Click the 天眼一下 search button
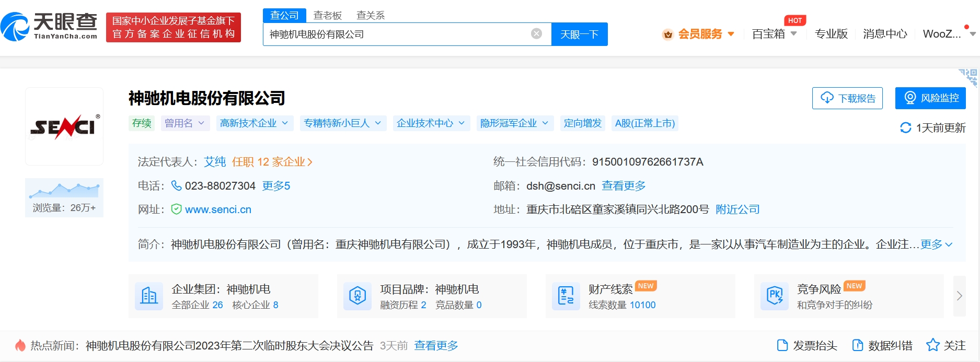The width and height of the screenshot is (980, 362). click(x=580, y=34)
